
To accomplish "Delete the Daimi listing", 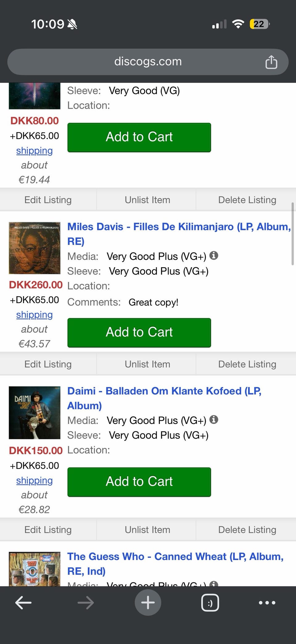I will [247, 530].
